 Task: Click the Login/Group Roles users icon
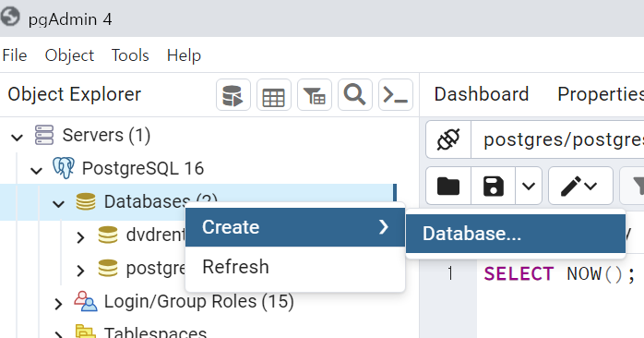click(x=86, y=301)
